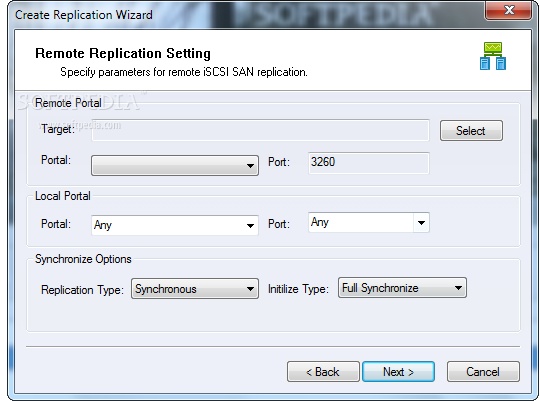This screenshot has height=401, width=539.
Task: Click the Remote Portal group label
Action: pyautogui.click(x=68, y=103)
